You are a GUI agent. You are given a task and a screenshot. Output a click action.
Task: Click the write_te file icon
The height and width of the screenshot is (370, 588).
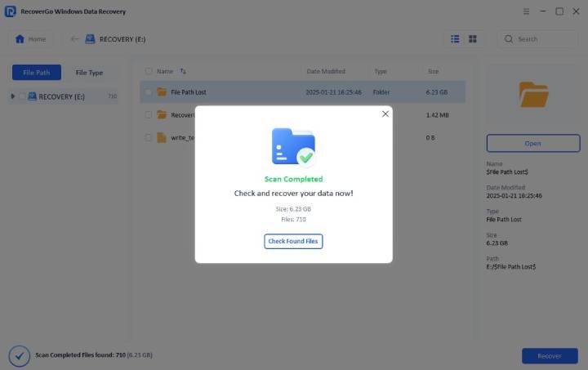[x=162, y=137]
